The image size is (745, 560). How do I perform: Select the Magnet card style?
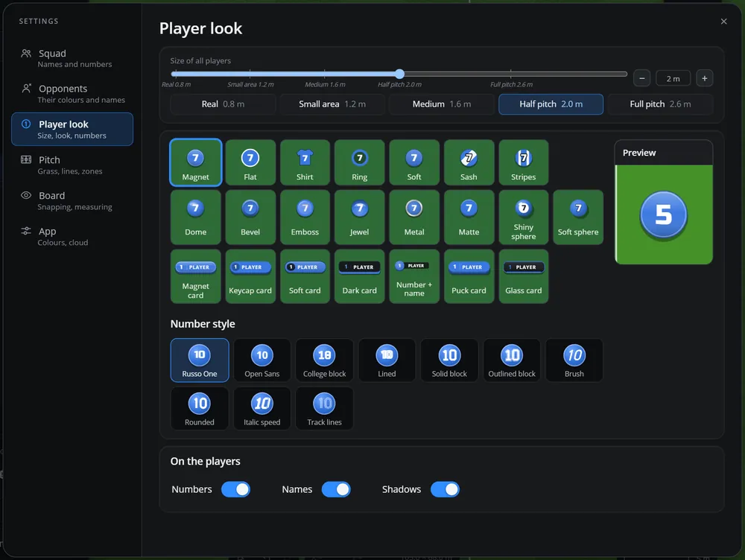click(195, 276)
